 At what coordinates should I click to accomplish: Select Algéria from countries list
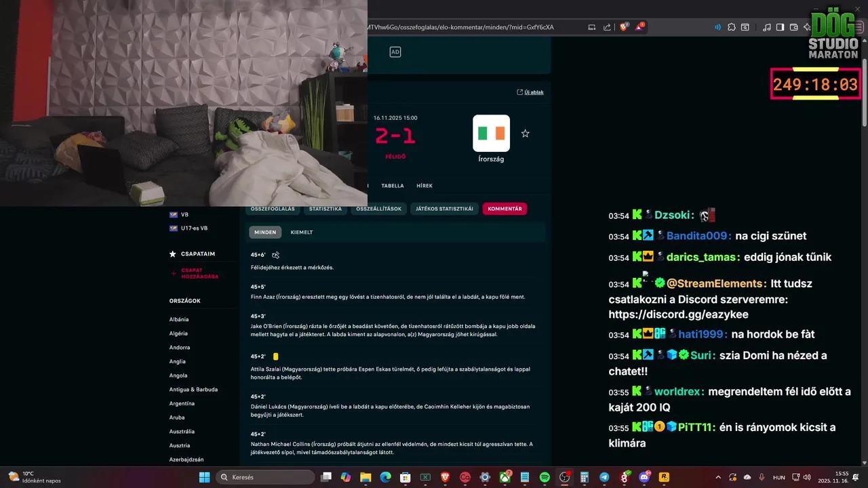178,333
